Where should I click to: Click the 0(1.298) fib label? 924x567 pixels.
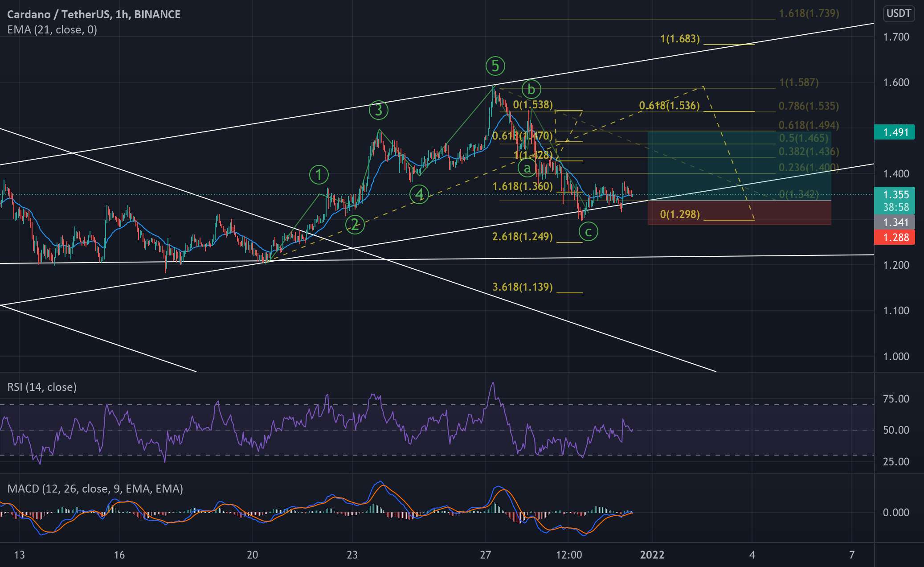(680, 214)
